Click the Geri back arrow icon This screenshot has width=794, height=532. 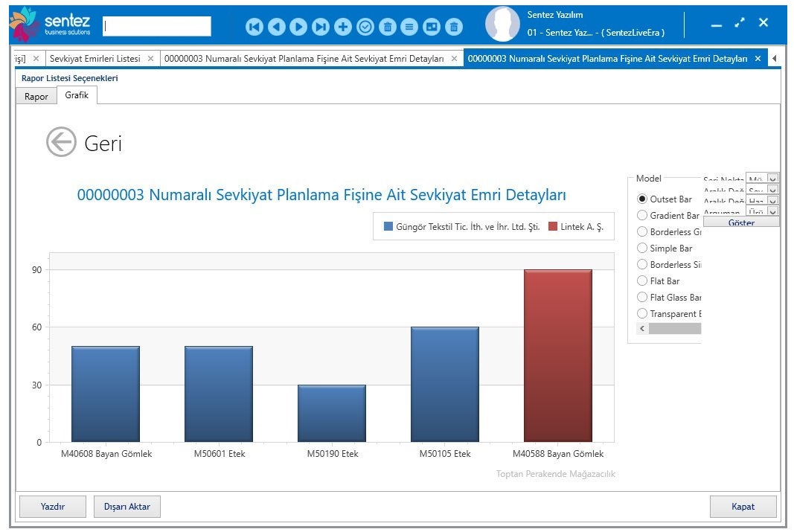click(x=61, y=142)
